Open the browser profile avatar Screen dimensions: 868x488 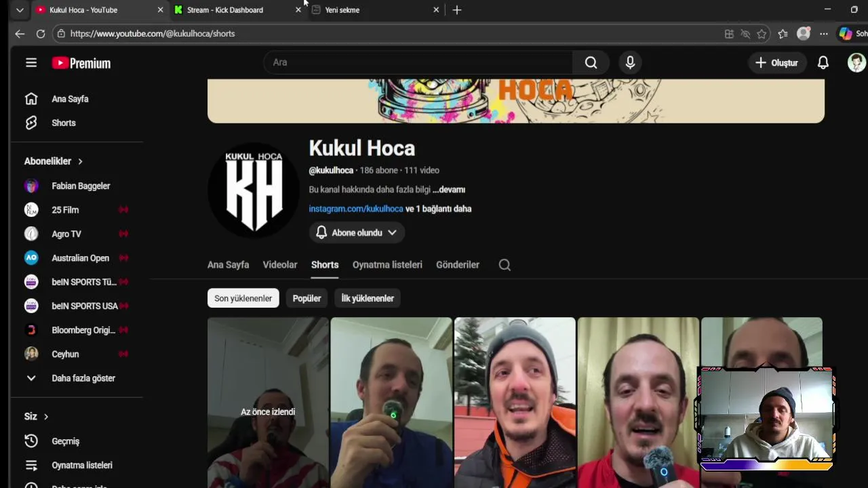click(x=804, y=33)
